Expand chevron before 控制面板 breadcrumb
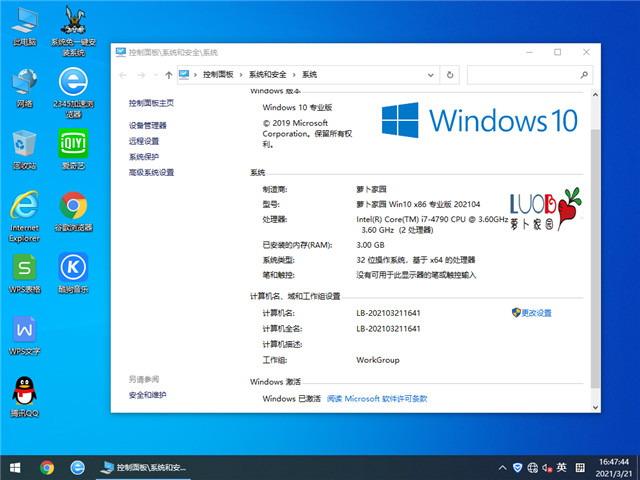Viewport: 640px width, 480px height. pyautogui.click(x=196, y=75)
